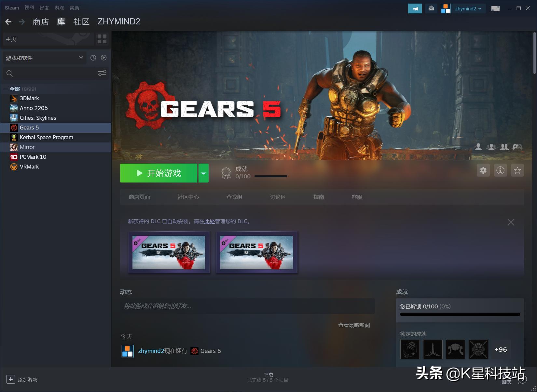Open the 游戏和软件 category dropdown

(44, 58)
